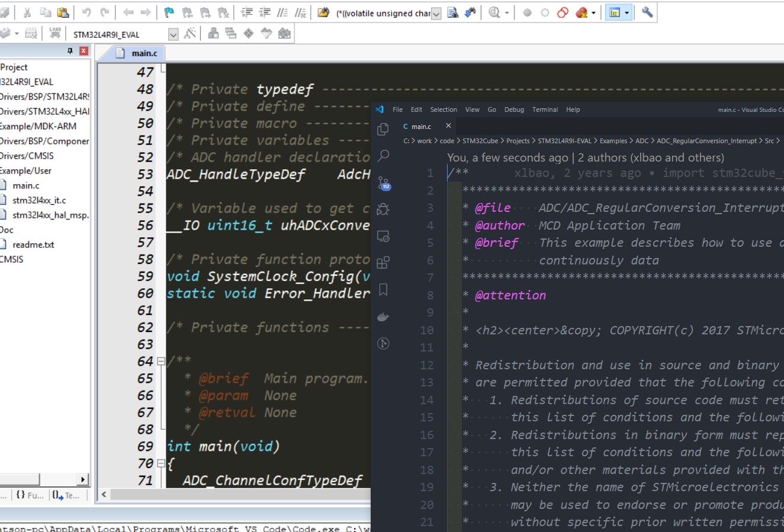The image size is (784, 532).
Task: Open the Go menu in Visual Studio Code
Action: pos(491,109)
